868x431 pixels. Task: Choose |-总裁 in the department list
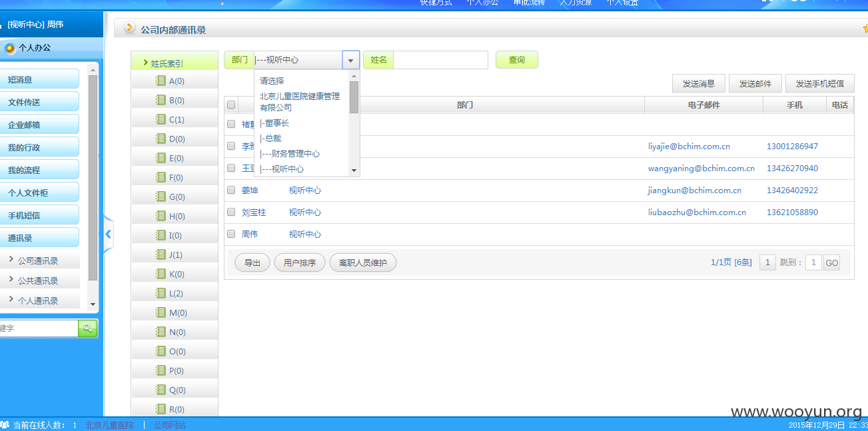pos(302,139)
